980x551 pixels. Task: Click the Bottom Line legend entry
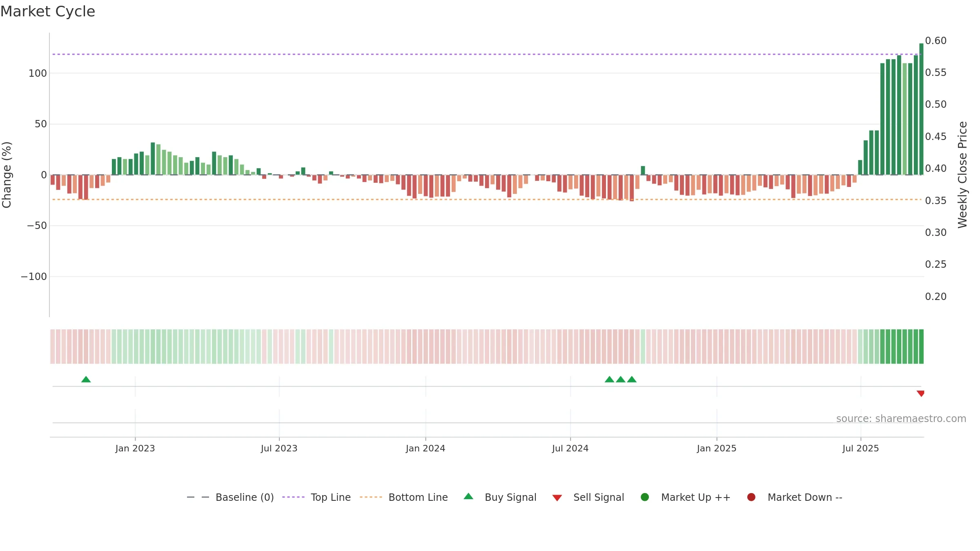pyautogui.click(x=404, y=497)
